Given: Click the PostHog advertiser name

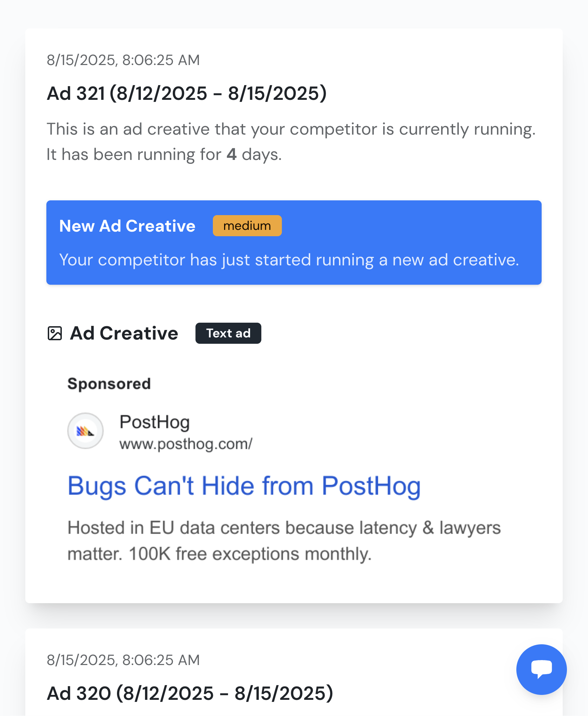Looking at the screenshot, I should (155, 422).
